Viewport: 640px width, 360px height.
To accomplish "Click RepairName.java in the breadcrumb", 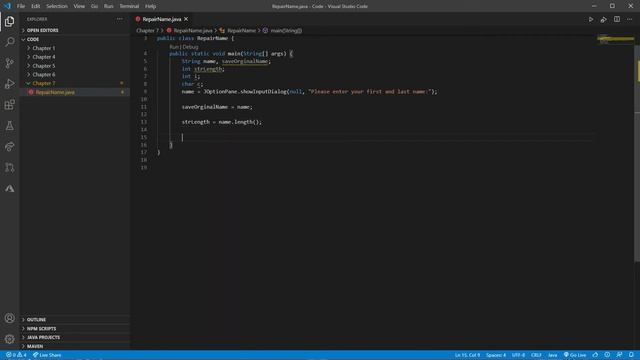I will pos(193,31).
